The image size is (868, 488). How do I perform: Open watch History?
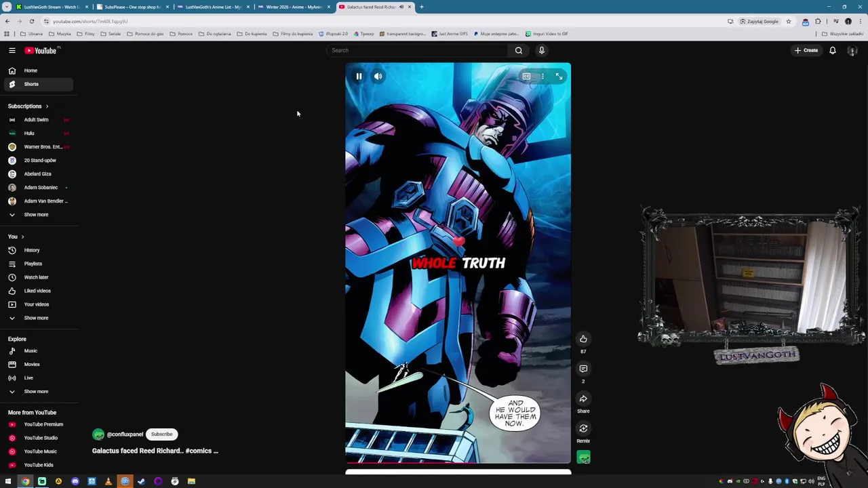[38, 250]
